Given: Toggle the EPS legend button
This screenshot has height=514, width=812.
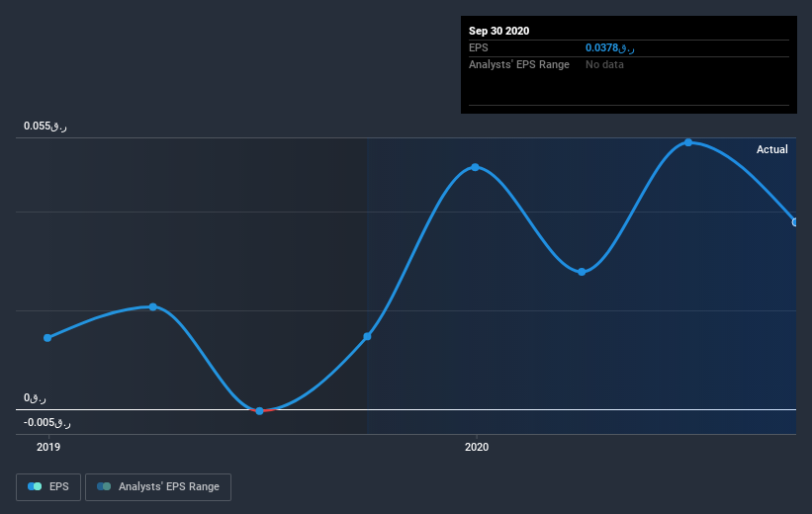Looking at the screenshot, I should 48,486.
